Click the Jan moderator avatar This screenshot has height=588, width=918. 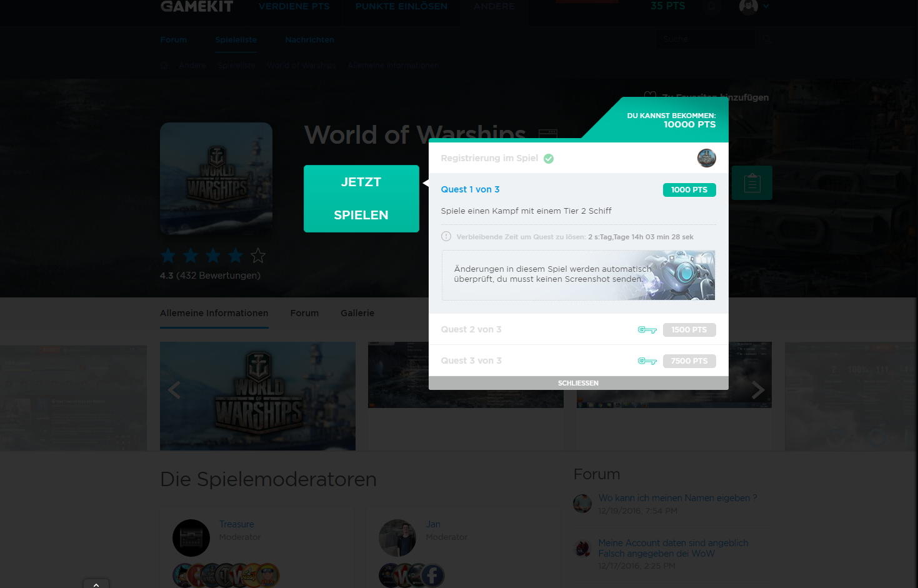pyautogui.click(x=397, y=538)
